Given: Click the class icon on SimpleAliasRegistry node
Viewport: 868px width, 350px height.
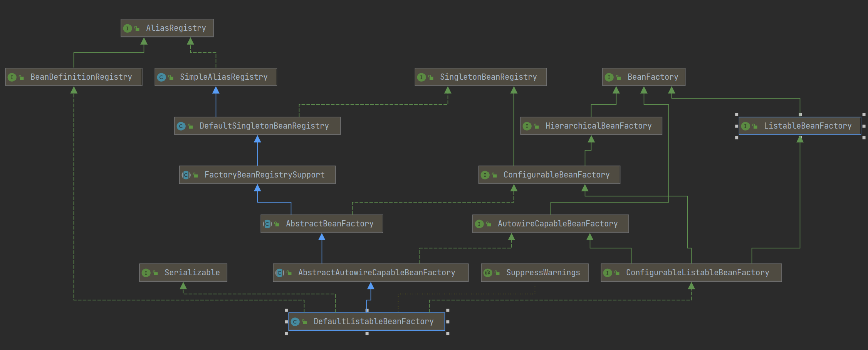Looking at the screenshot, I should (x=161, y=77).
